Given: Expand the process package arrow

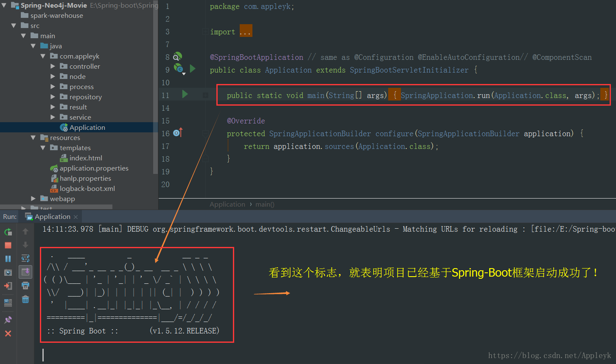Looking at the screenshot, I should (53, 87).
